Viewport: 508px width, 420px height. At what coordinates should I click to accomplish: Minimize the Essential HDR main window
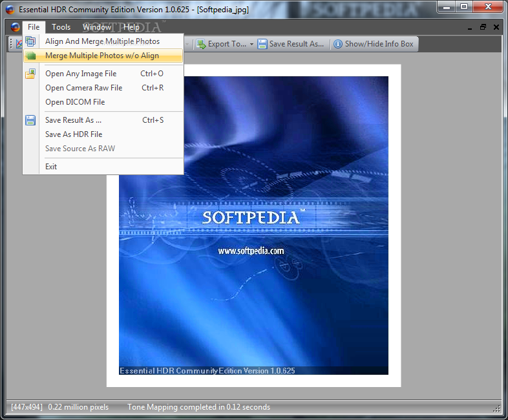(x=447, y=6)
